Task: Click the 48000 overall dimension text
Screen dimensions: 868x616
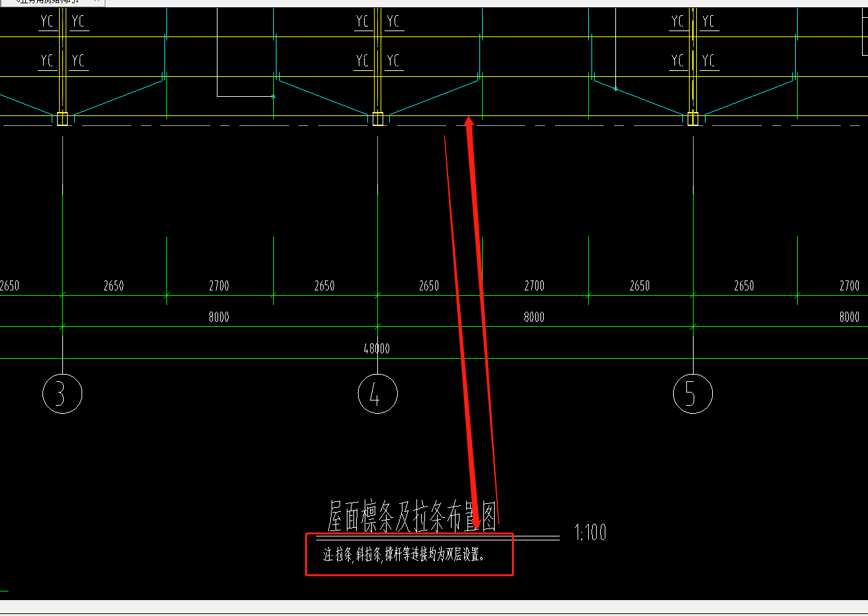Action: coord(377,348)
